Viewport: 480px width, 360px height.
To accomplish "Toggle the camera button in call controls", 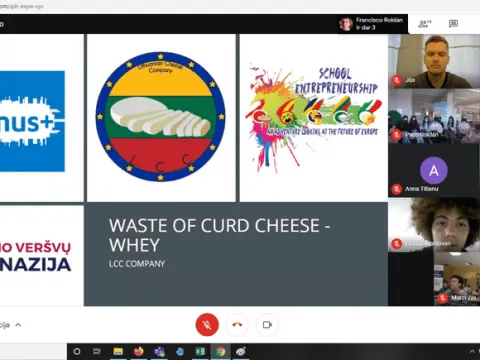I will [x=267, y=324].
